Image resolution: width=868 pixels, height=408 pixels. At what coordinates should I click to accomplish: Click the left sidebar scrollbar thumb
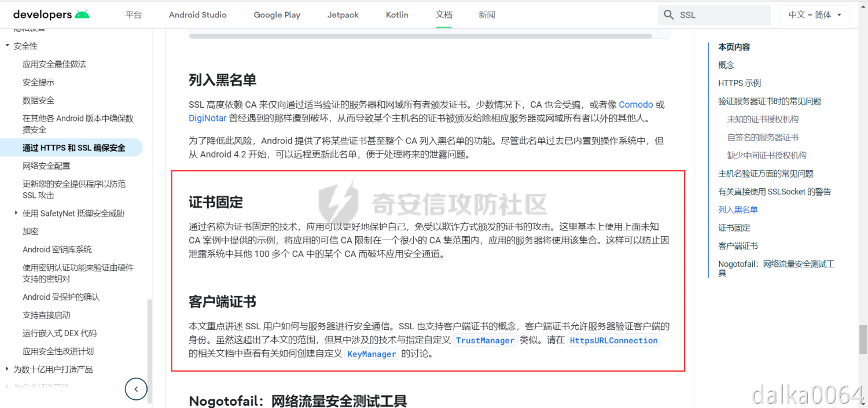click(150, 351)
